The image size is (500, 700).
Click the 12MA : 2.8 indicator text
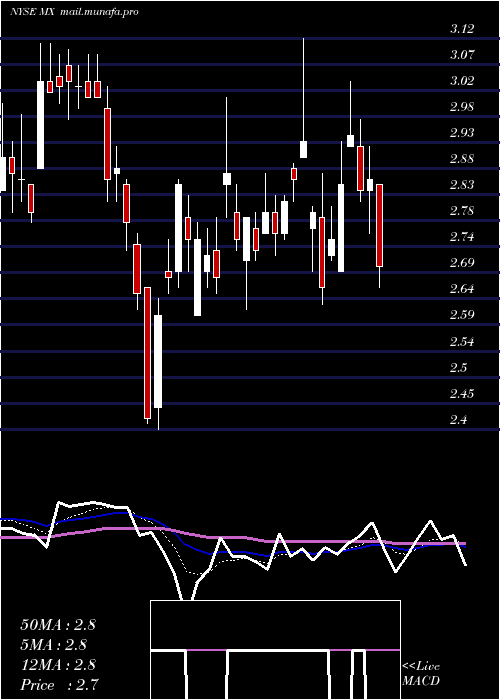[58, 665]
